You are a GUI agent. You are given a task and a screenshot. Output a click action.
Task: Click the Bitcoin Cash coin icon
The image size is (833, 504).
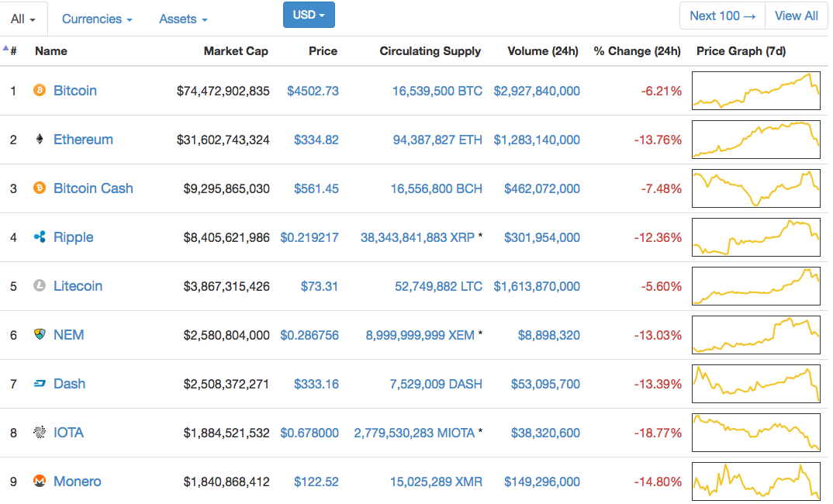(40, 188)
